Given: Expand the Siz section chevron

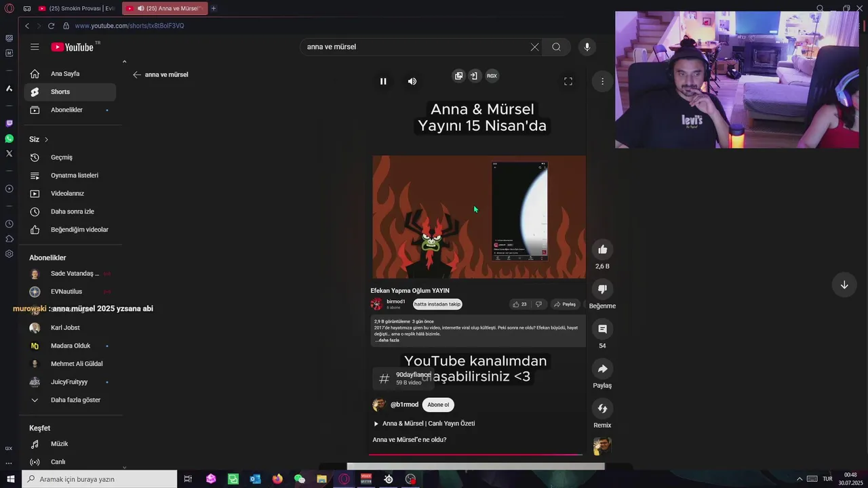Looking at the screenshot, I should [46, 140].
